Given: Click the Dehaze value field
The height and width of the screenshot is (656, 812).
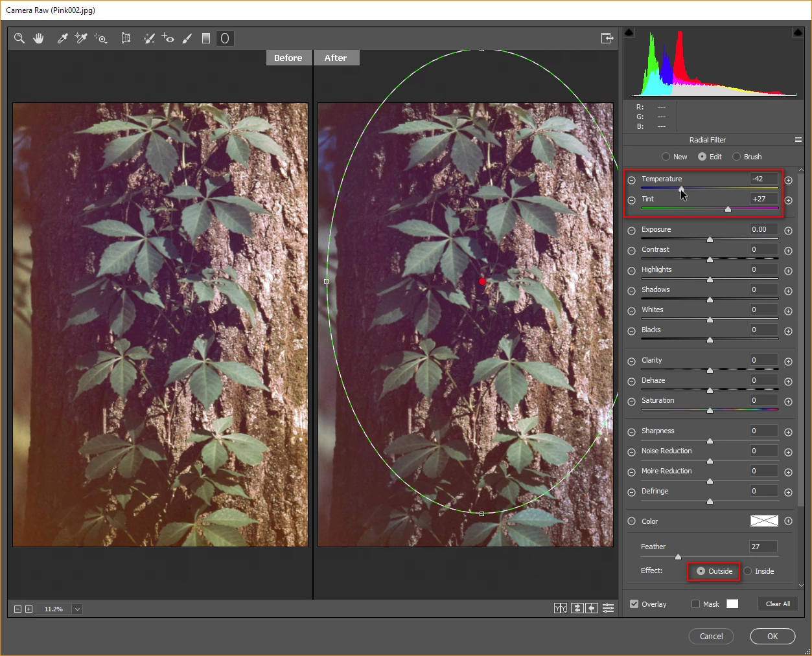Looking at the screenshot, I should 763,380.
